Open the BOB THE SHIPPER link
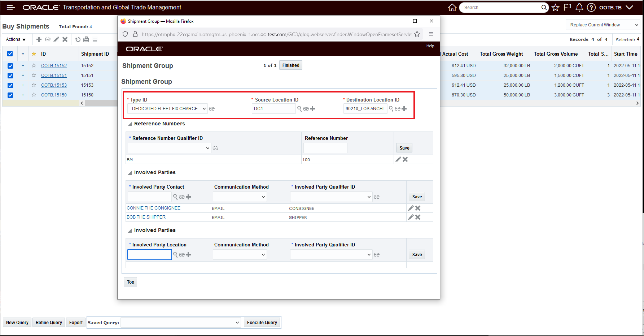Viewport: 644px width, 336px height. pyautogui.click(x=146, y=217)
